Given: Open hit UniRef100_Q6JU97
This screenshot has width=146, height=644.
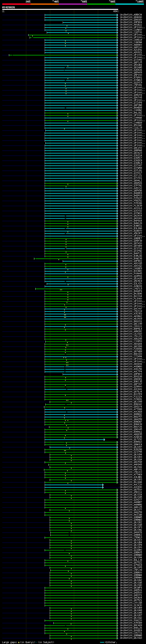Looking at the screenshot, I should pos(131,447).
